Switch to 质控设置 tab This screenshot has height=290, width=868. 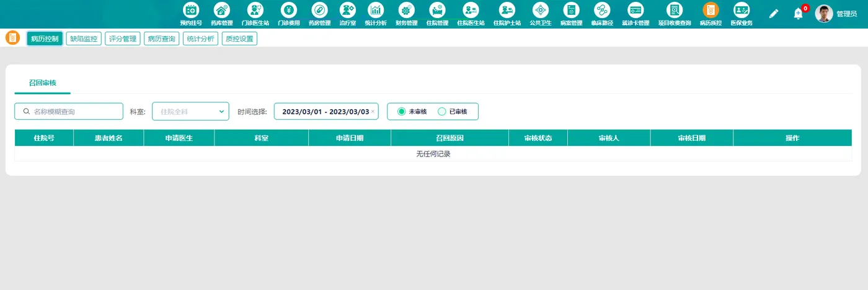tap(239, 39)
